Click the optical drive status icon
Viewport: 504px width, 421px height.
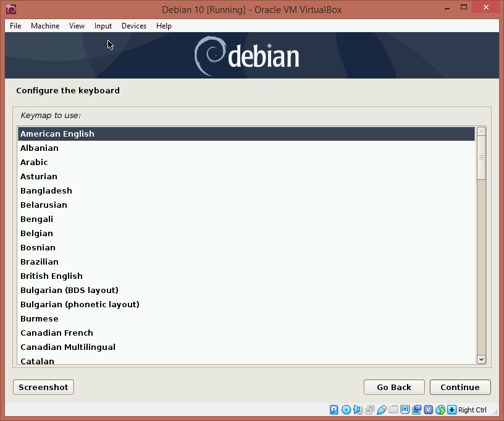coord(346,409)
